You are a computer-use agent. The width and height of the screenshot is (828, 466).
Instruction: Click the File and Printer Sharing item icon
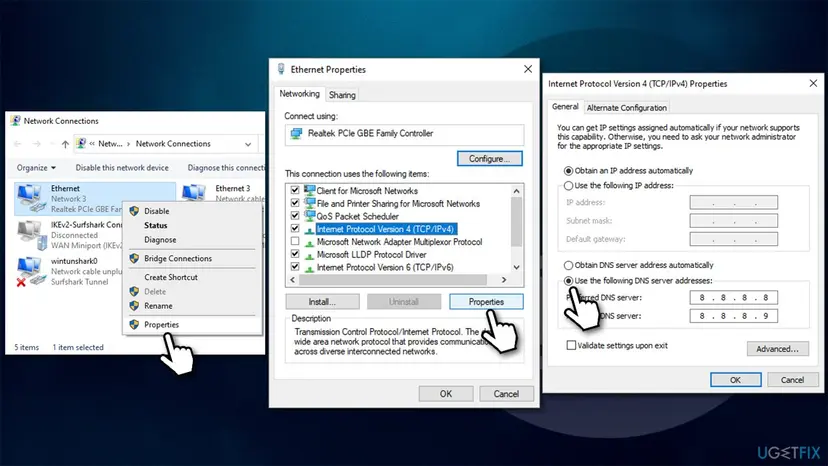pos(309,203)
